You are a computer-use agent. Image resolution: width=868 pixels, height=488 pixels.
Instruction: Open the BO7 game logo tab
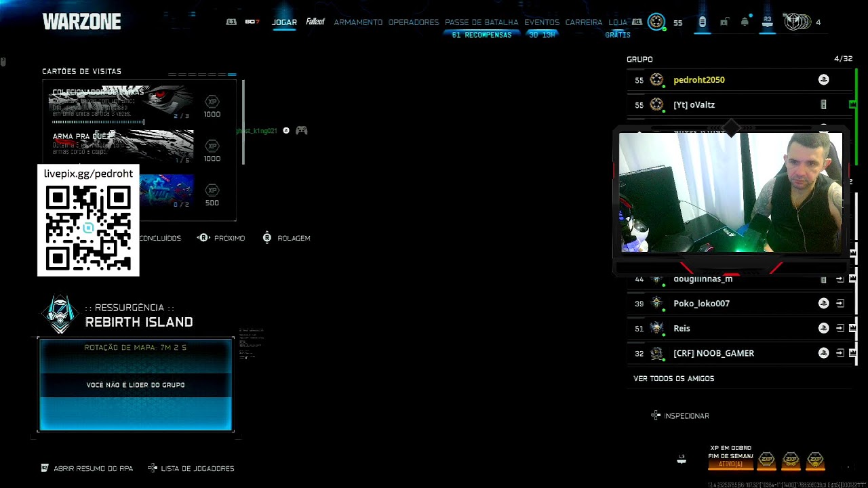[x=252, y=22]
